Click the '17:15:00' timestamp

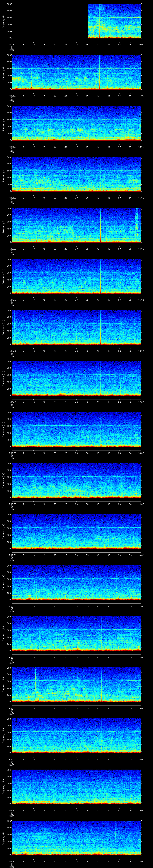click(x=12, y=351)
